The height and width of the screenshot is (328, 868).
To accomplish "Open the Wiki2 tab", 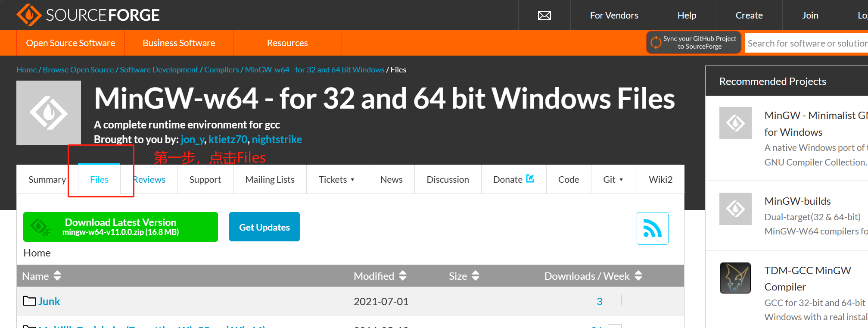I will click(x=660, y=179).
